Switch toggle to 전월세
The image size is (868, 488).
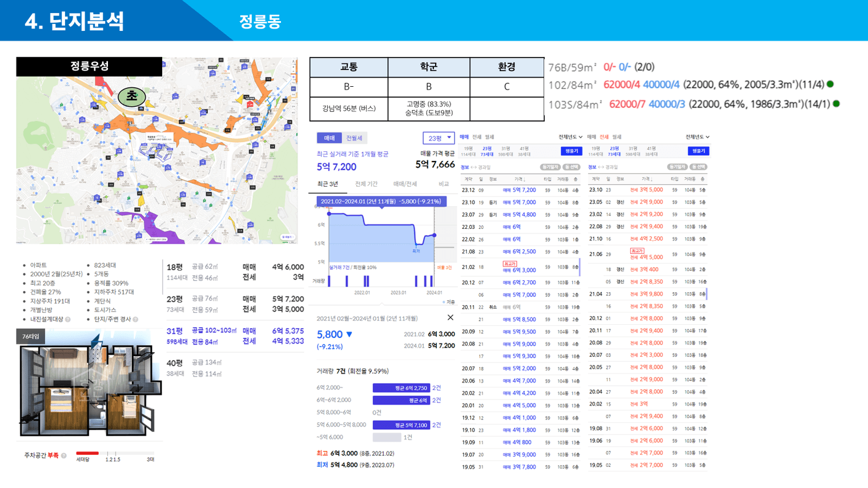354,138
